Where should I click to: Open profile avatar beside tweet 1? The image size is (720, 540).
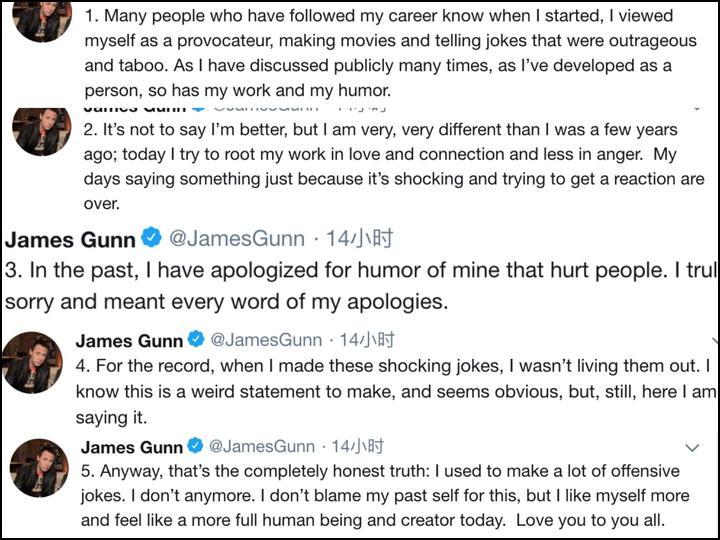click(x=41, y=19)
